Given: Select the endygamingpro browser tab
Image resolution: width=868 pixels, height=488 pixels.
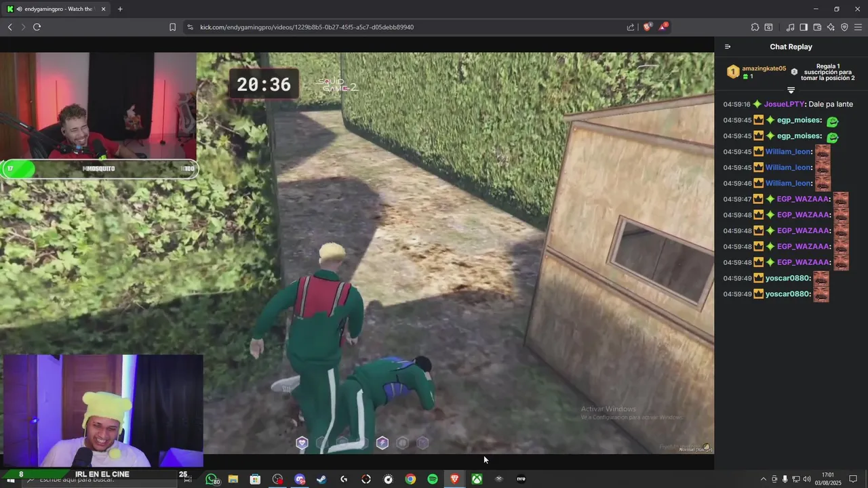Looking at the screenshot, I should [x=56, y=9].
